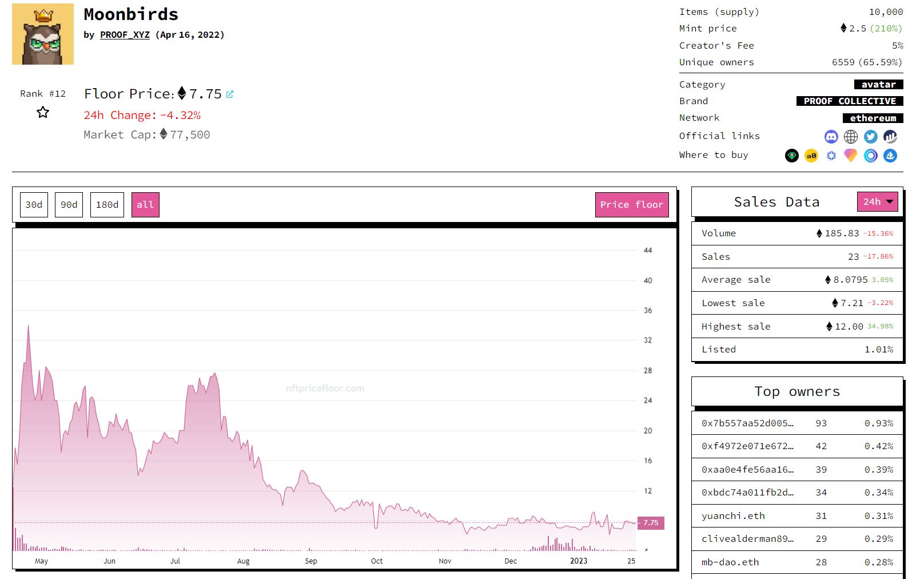Open the 24h Sales Data dropdown
The image size is (924, 579).
pyautogui.click(x=878, y=202)
